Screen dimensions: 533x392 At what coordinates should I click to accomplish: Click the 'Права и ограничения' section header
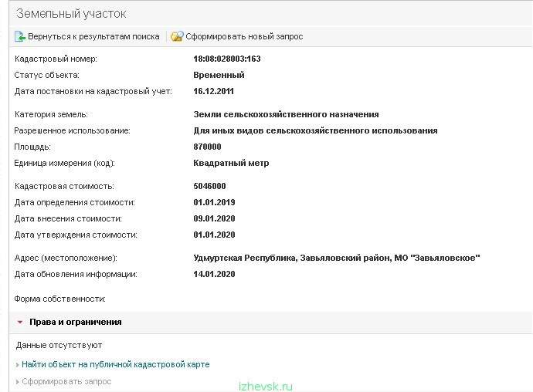[76, 322]
